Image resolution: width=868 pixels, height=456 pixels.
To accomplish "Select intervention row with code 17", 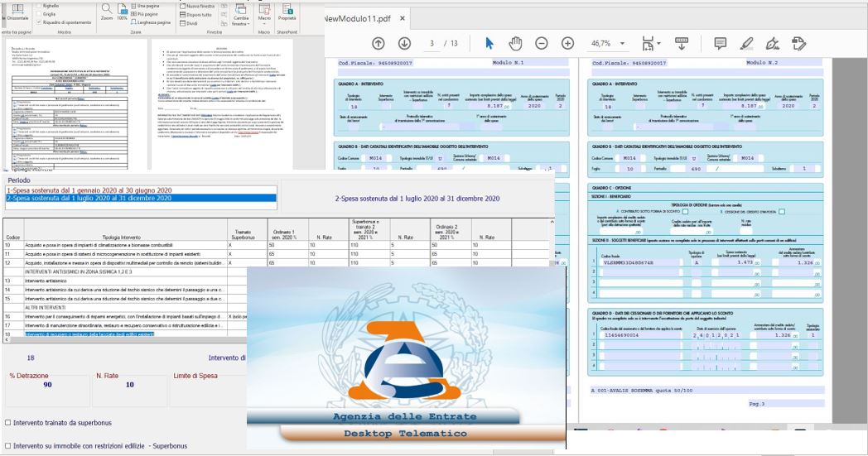I will pos(124,325).
